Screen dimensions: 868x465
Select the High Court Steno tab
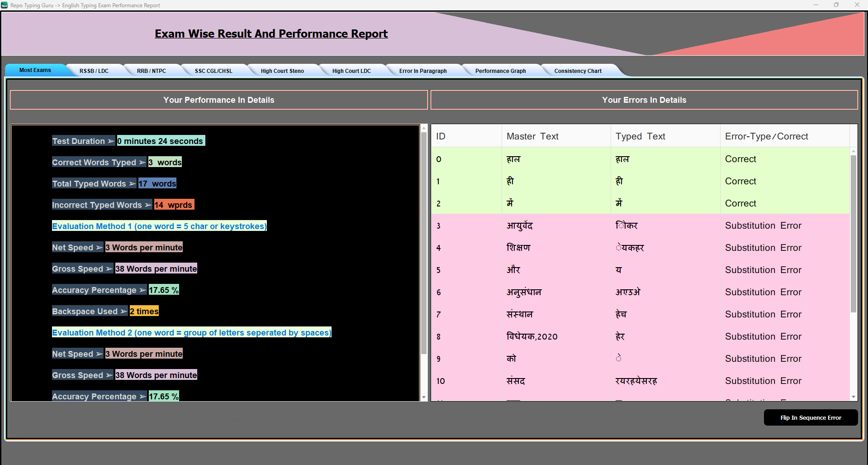tap(282, 71)
